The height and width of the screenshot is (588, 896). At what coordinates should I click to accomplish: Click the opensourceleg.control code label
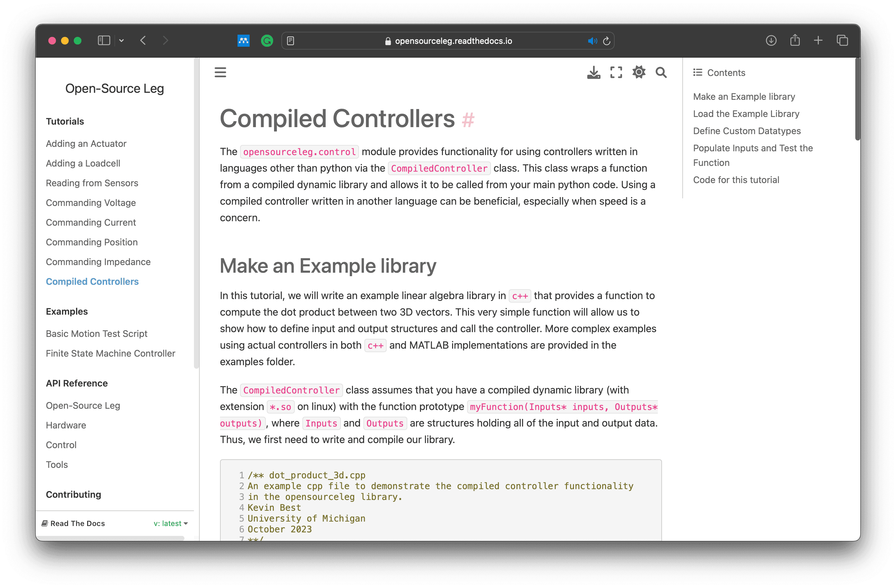point(299,152)
